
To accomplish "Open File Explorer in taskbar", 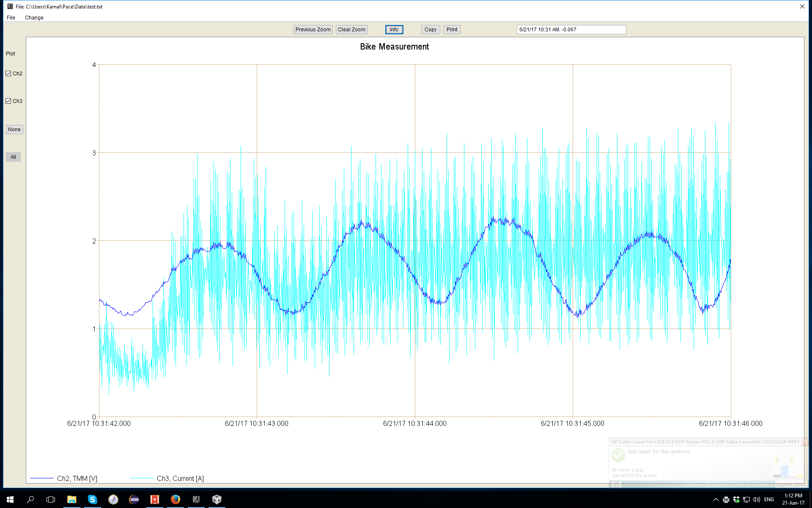I will pos(71,500).
